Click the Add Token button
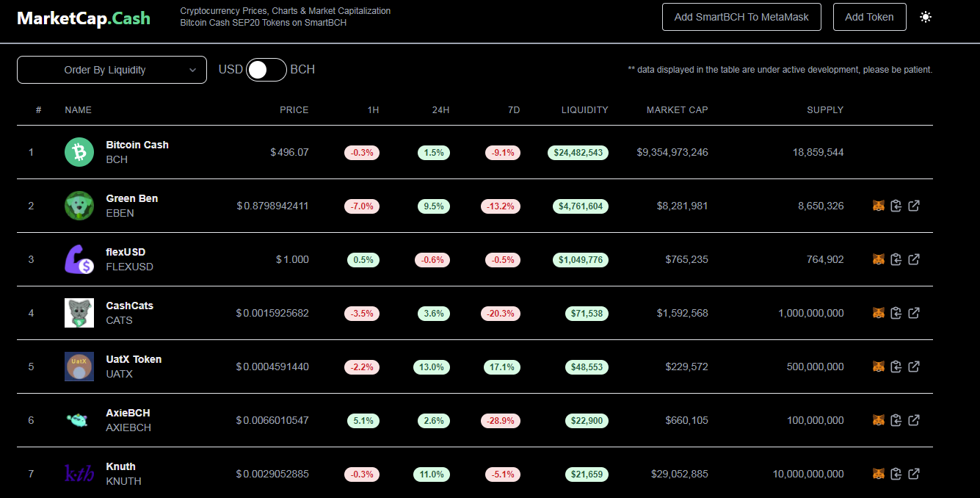The image size is (980, 498). point(869,17)
